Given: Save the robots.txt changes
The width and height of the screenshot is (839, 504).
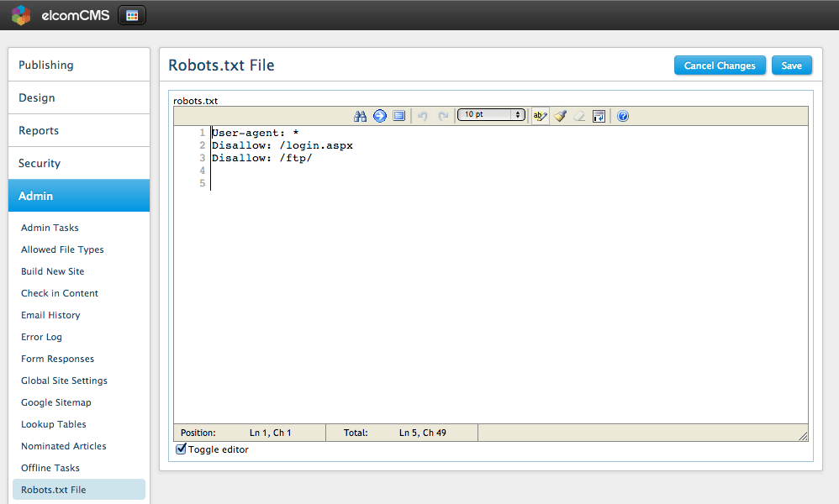Looking at the screenshot, I should [791, 65].
